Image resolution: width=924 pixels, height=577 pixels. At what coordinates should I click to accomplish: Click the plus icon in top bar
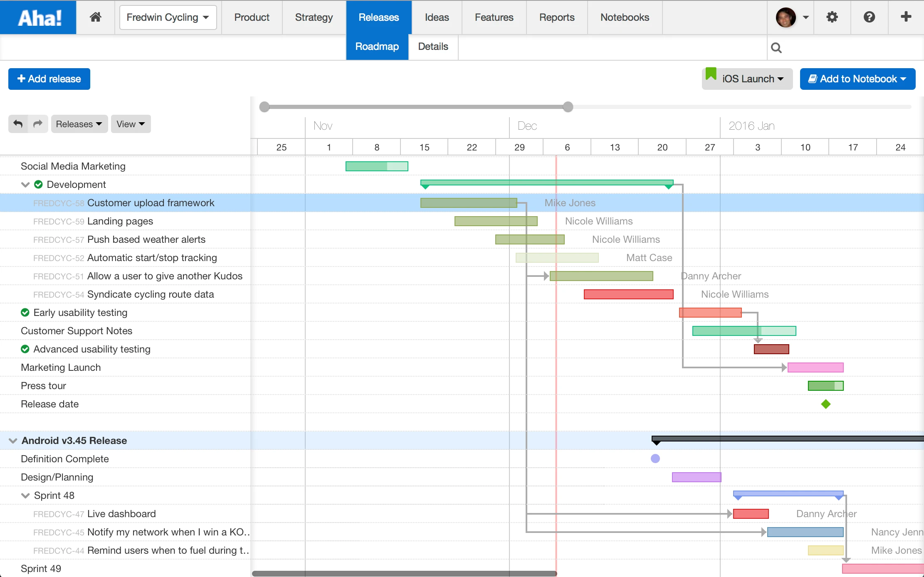tap(906, 17)
